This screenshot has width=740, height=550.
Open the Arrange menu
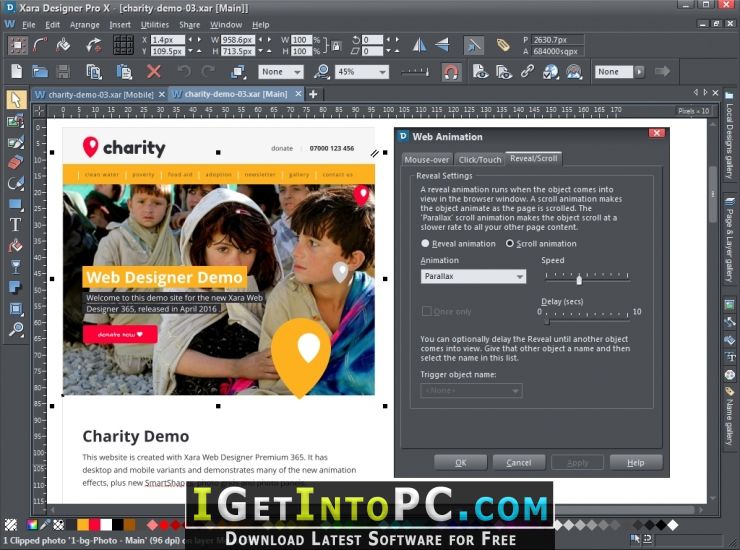point(84,25)
